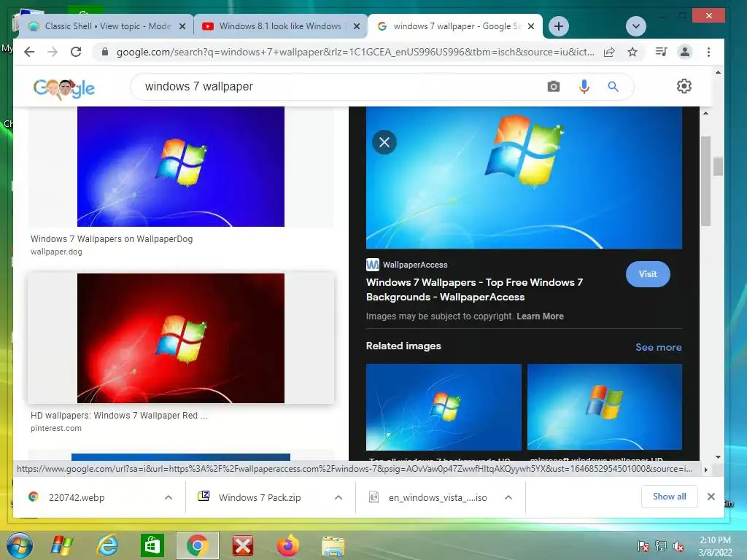The height and width of the screenshot is (560, 747).
Task: Click the Action Center flag tray icon
Action: (x=643, y=546)
